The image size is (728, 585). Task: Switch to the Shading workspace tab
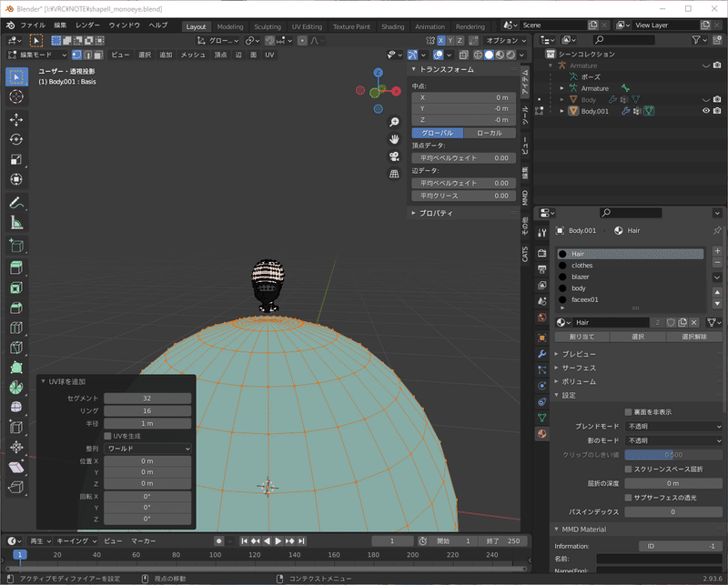pos(393,27)
